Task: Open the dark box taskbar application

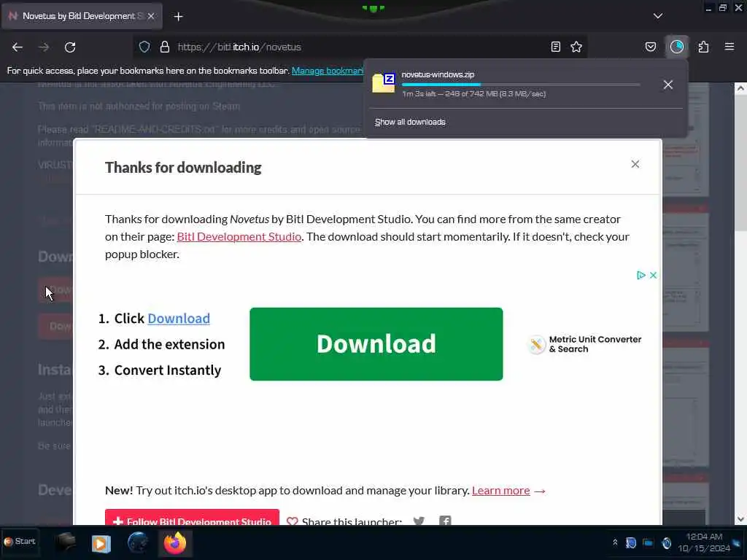Action: tap(66, 542)
